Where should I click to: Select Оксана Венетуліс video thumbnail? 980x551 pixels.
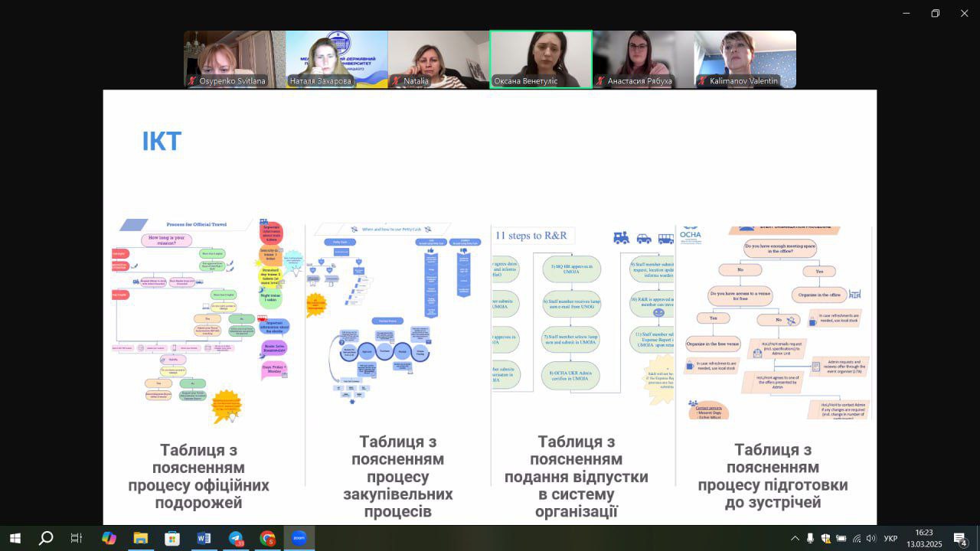click(541, 59)
